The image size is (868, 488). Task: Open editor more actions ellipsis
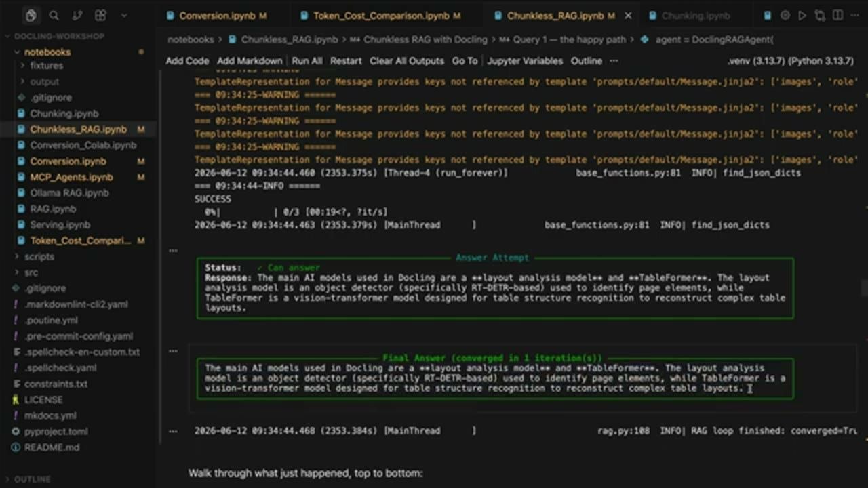tap(854, 15)
